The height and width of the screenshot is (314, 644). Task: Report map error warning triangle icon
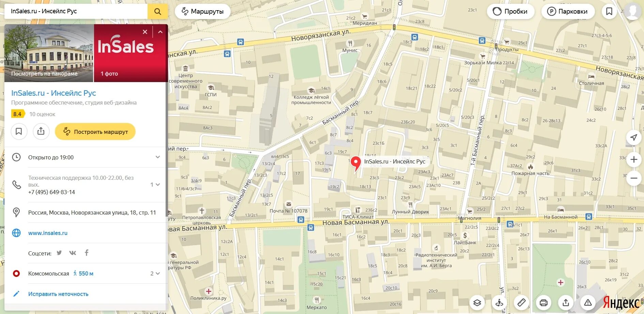[x=588, y=302]
